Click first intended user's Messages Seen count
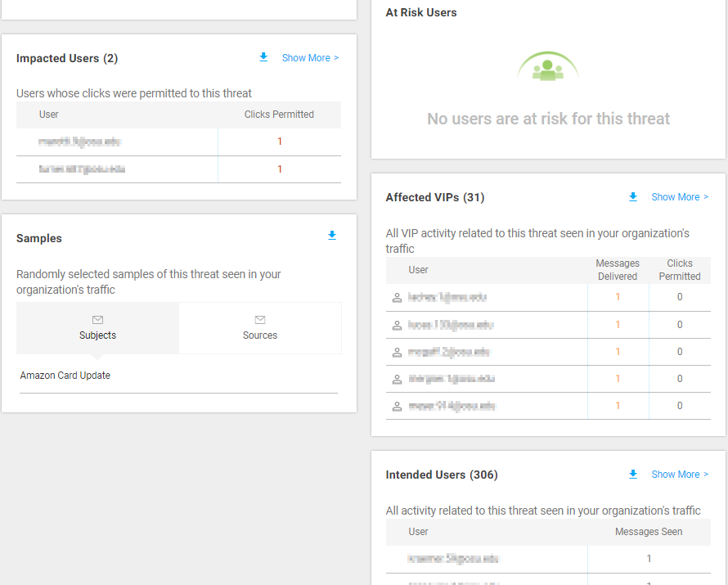 pyautogui.click(x=649, y=559)
